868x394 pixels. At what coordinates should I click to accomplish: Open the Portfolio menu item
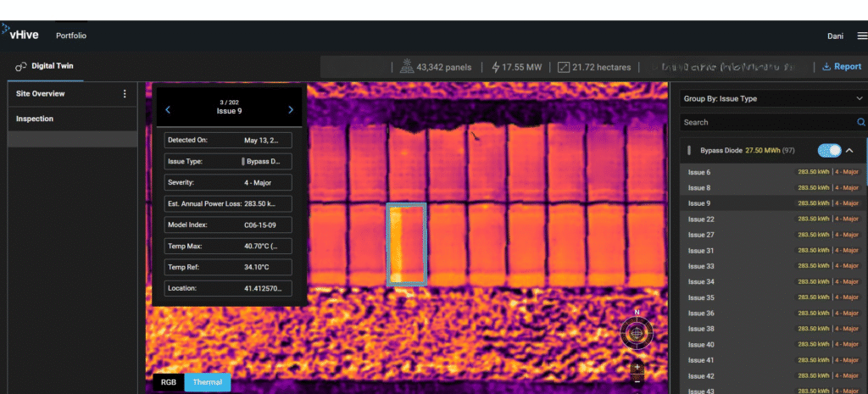click(x=71, y=36)
